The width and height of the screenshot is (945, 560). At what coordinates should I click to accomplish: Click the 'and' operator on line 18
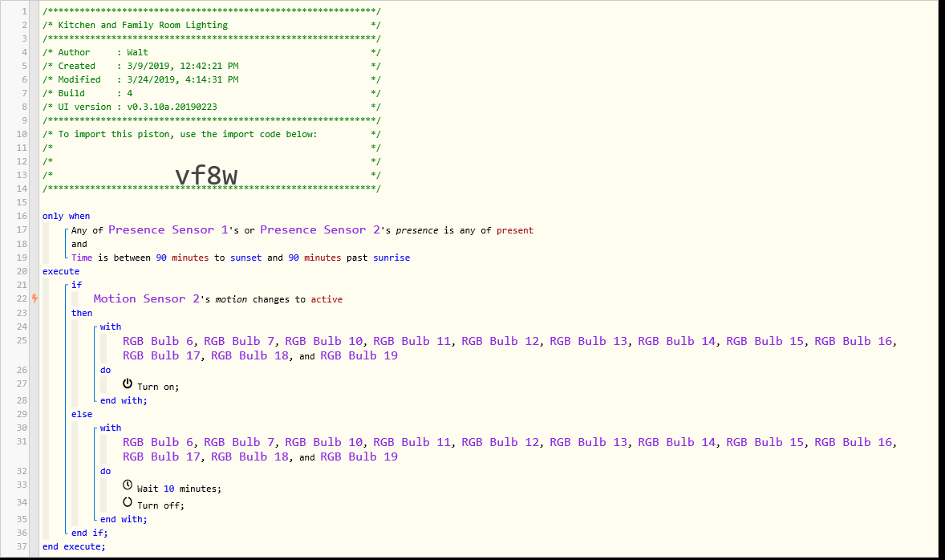[79, 244]
